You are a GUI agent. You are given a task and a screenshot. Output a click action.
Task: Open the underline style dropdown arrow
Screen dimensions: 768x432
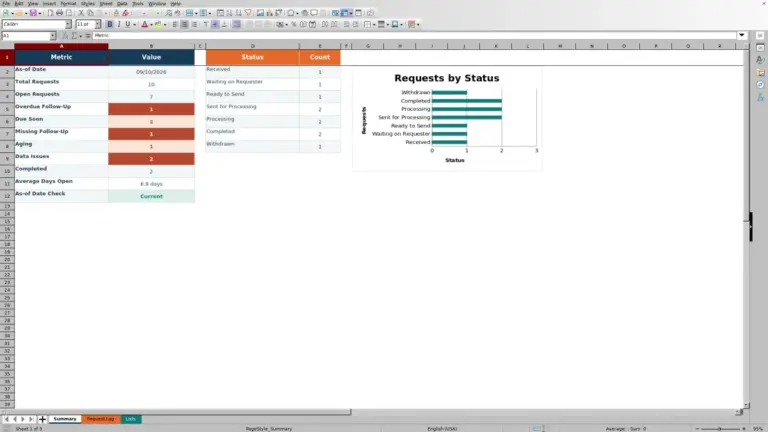coord(134,24)
